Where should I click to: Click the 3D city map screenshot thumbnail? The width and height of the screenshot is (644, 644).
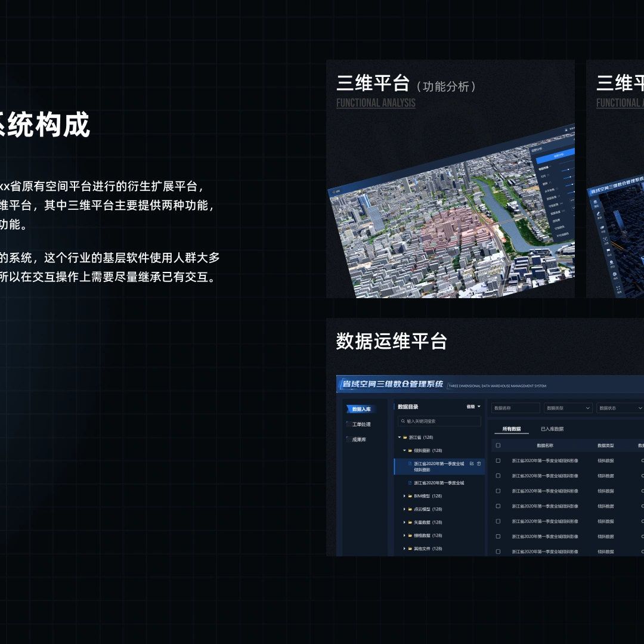click(x=452, y=212)
